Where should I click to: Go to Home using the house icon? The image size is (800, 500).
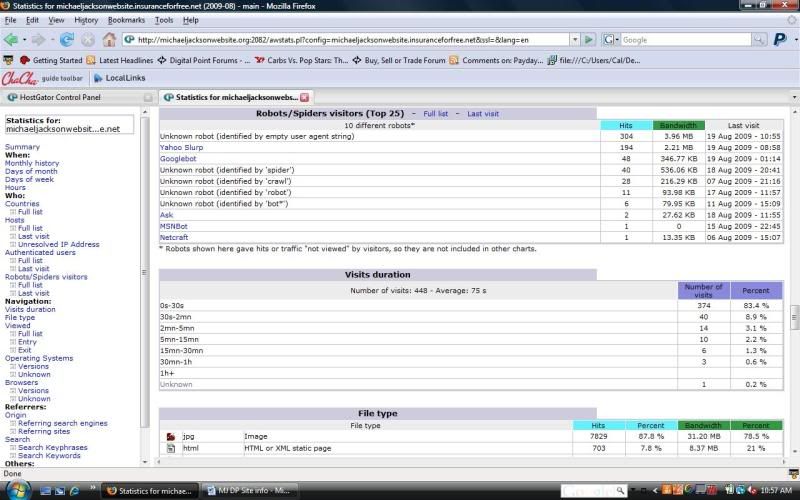[109, 39]
